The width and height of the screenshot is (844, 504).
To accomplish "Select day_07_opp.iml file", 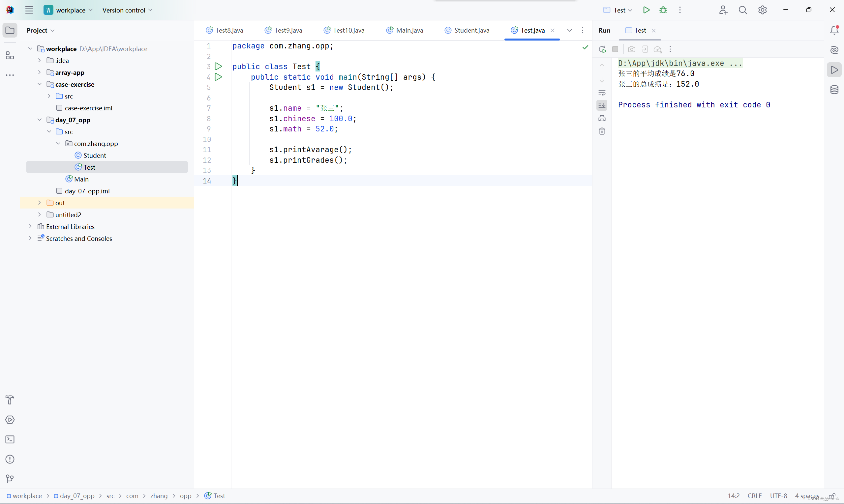I will click(83, 191).
